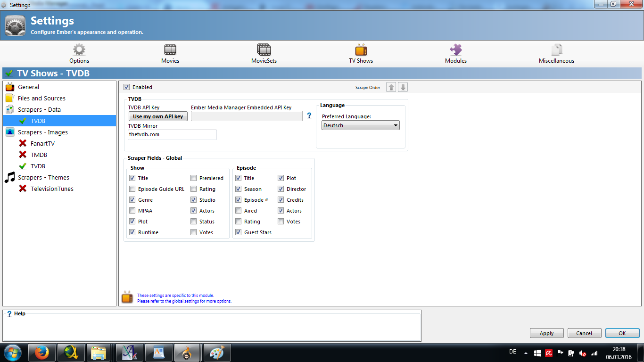The height and width of the screenshot is (362, 644).
Task: Uncheck the Guest Stars checkbox
Action: click(x=239, y=232)
